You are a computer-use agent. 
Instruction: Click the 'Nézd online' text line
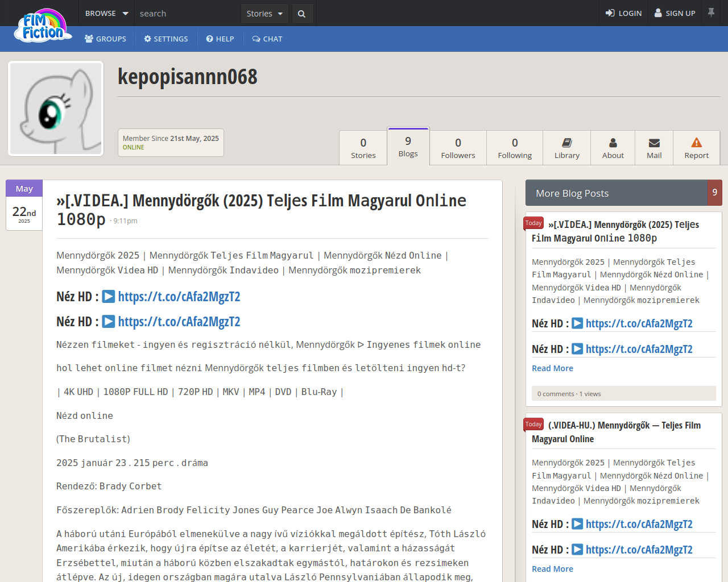[85, 416]
